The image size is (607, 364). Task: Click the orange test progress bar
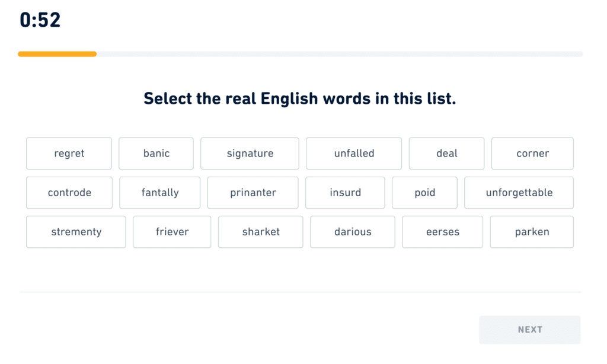(x=57, y=54)
